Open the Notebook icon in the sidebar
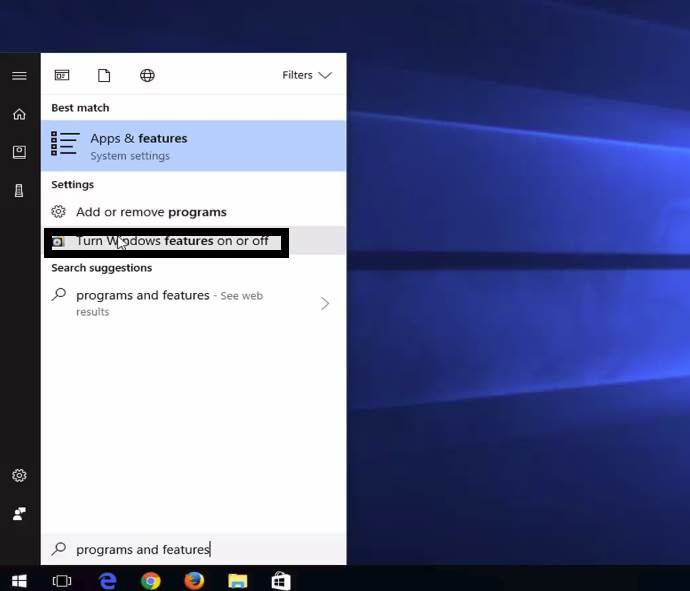 pyautogui.click(x=19, y=152)
